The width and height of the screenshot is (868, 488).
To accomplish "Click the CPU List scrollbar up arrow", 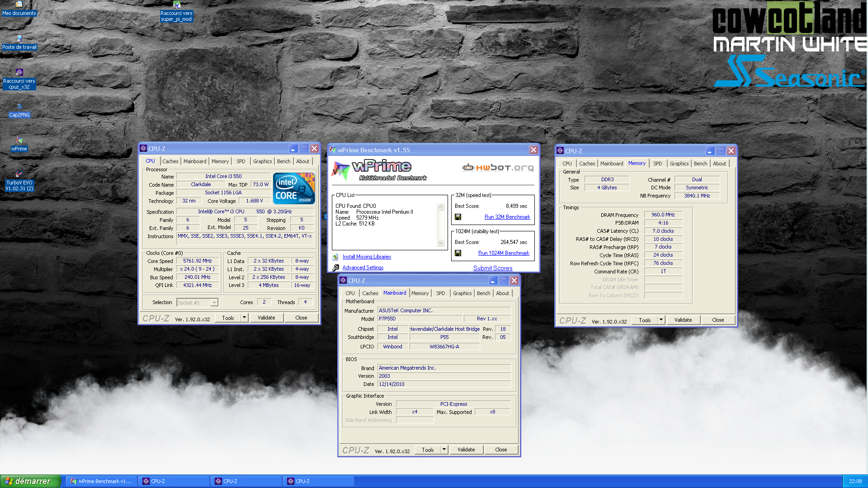I will click(441, 207).
